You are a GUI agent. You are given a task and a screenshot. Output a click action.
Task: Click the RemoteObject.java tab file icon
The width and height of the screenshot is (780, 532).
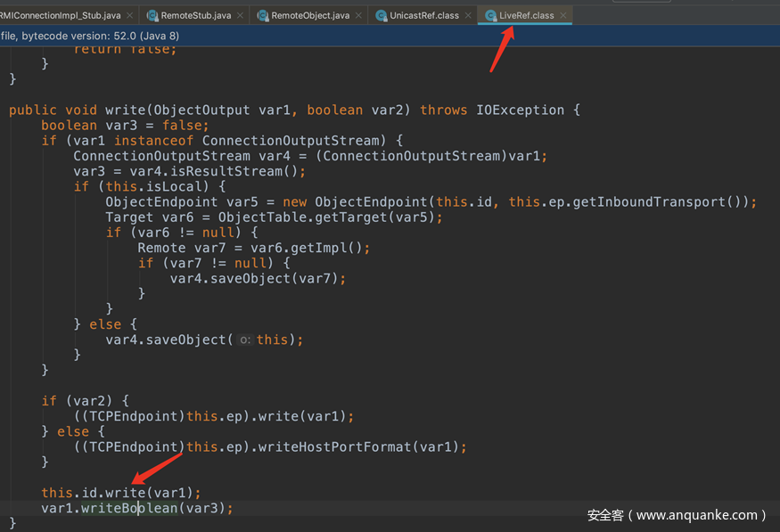(262, 16)
